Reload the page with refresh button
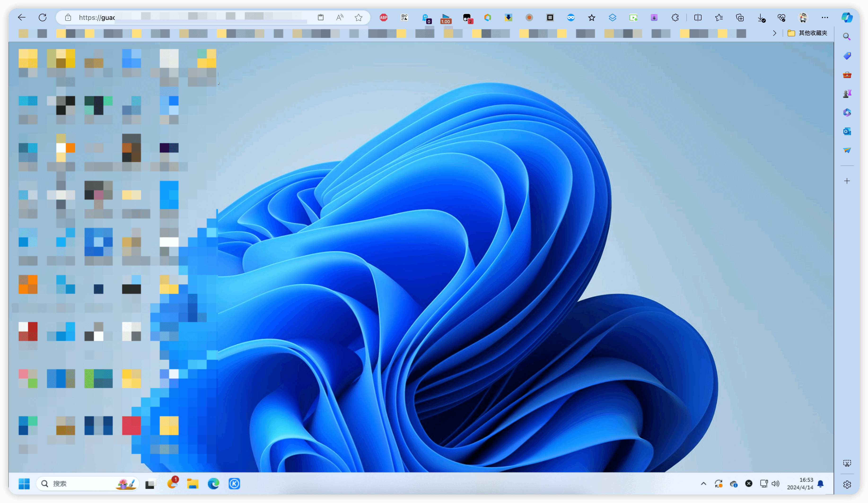The width and height of the screenshot is (868, 503). [42, 17]
